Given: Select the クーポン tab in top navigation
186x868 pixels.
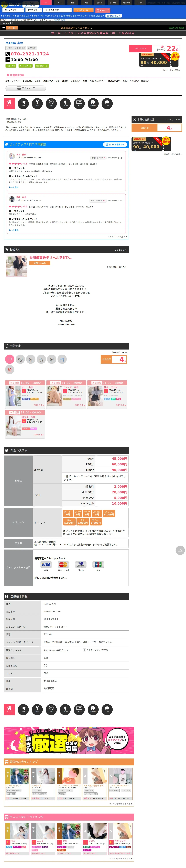Looking at the screenshot, I should (113, 3).
